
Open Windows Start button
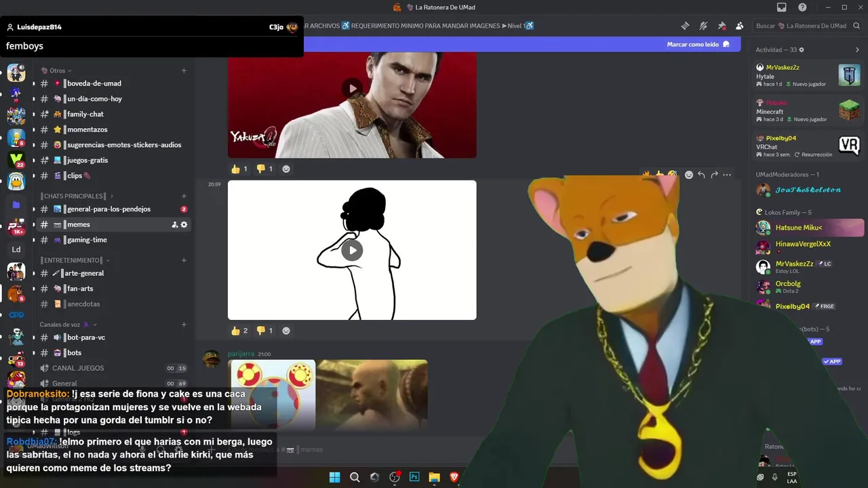[334, 477]
